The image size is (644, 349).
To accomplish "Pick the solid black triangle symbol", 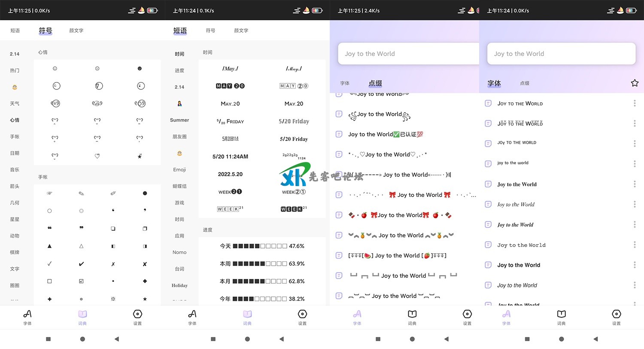I will (49, 246).
